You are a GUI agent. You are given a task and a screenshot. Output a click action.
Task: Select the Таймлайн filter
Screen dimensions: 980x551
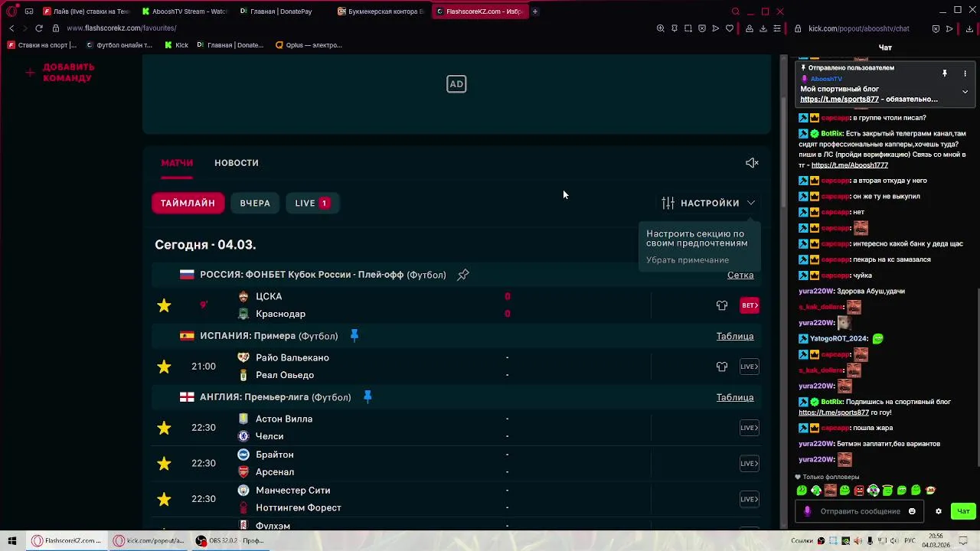(188, 203)
